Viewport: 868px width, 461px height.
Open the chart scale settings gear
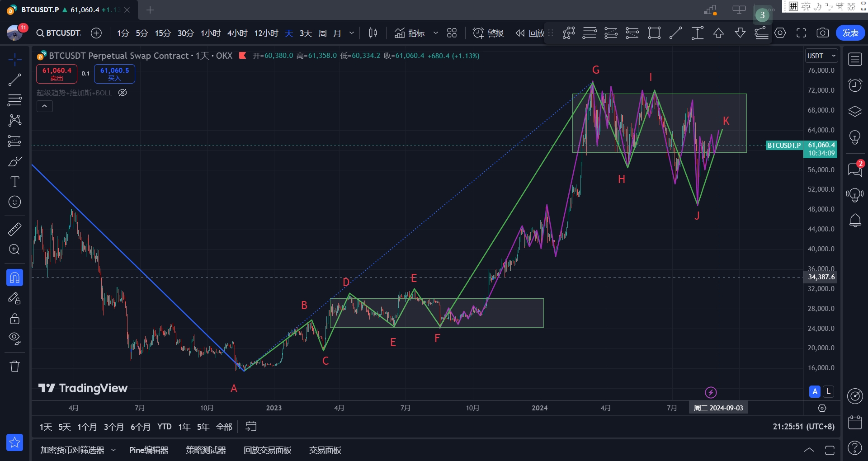(x=822, y=408)
